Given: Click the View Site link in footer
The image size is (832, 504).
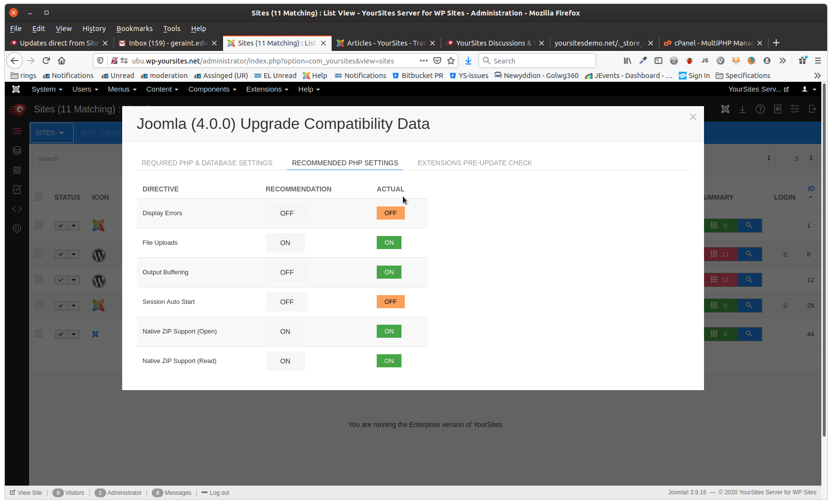Looking at the screenshot, I should coord(26,493).
